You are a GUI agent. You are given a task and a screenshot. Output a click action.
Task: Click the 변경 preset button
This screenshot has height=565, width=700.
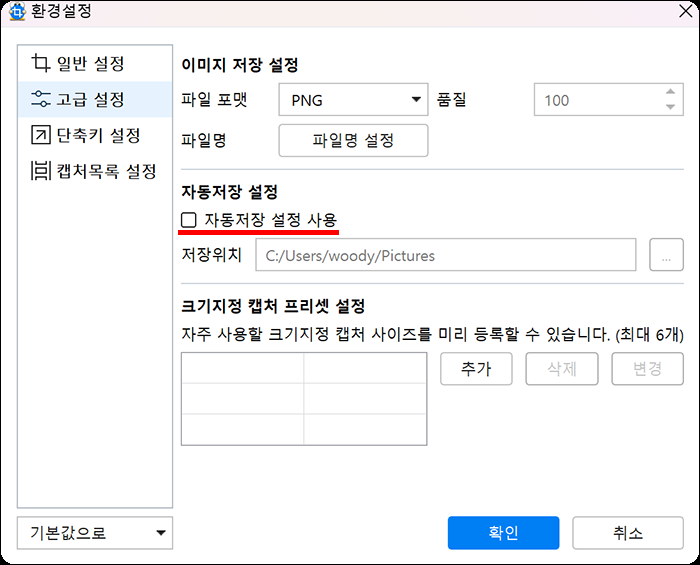[647, 369]
